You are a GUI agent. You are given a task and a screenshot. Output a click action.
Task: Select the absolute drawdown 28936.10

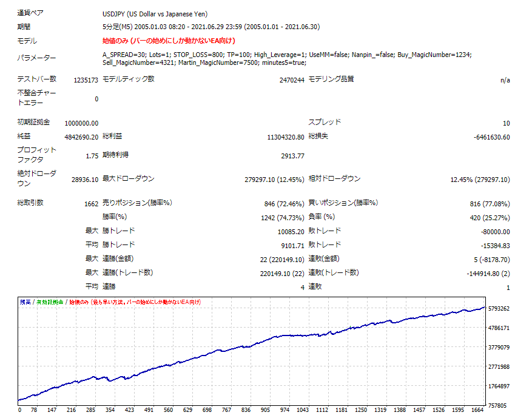click(x=85, y=180)
